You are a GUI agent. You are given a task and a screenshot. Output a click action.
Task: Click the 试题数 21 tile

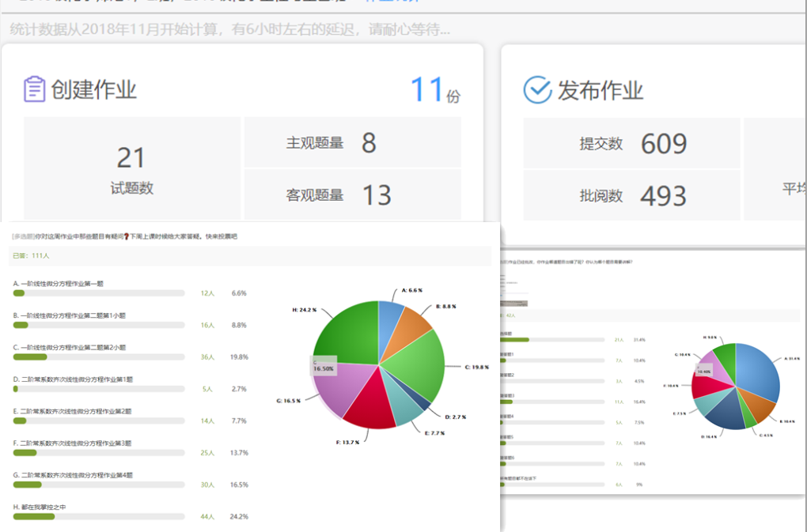[131, 168]
